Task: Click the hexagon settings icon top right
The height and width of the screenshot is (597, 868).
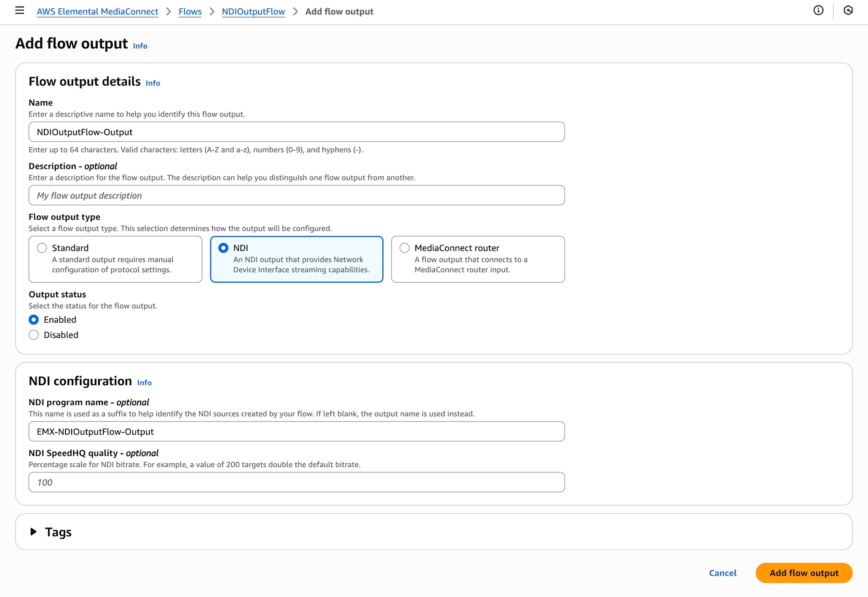Action: [848, 11]
